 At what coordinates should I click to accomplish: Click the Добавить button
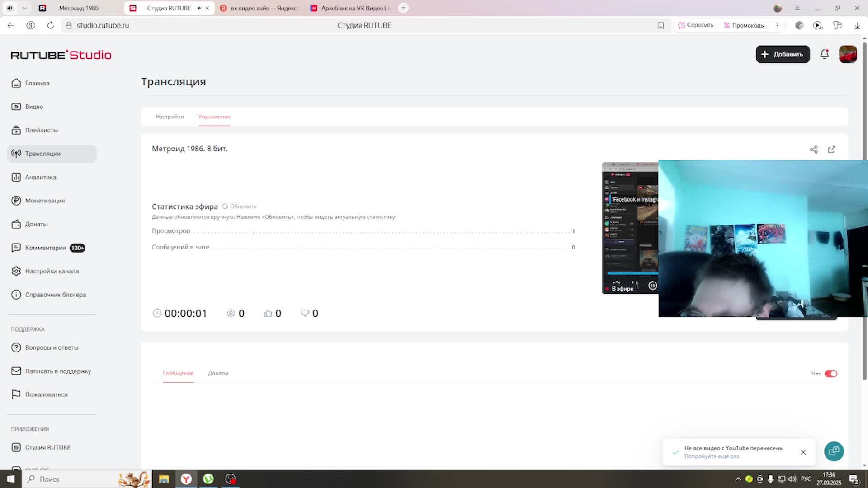click(x=783, y=54)
